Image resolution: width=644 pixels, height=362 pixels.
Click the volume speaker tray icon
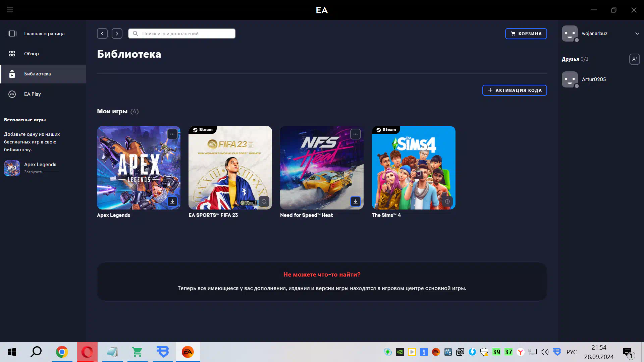coord(544,352)
